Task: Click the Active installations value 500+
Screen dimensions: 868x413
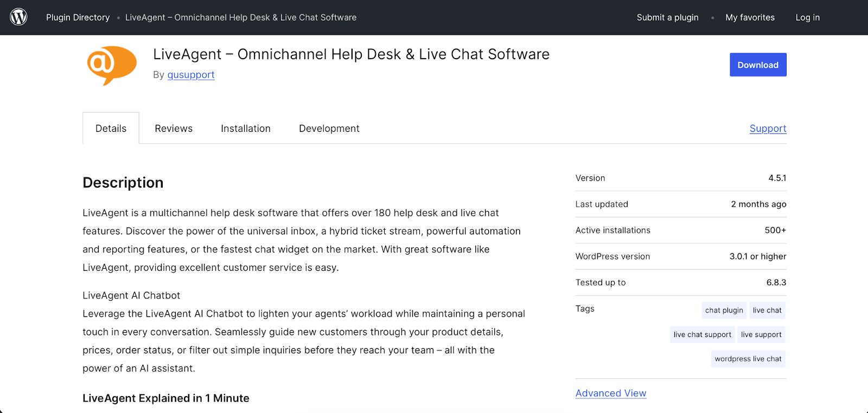Action: (x=775, y=230)
